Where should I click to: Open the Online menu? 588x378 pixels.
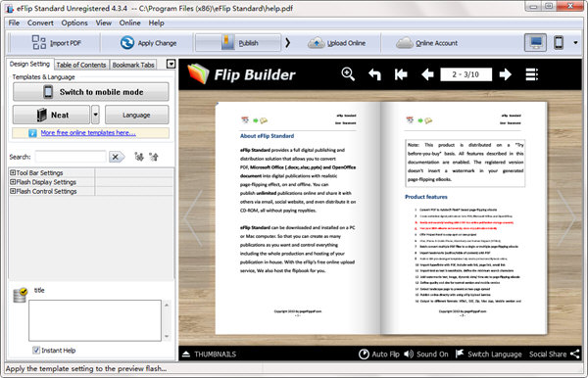pos(129,23)
